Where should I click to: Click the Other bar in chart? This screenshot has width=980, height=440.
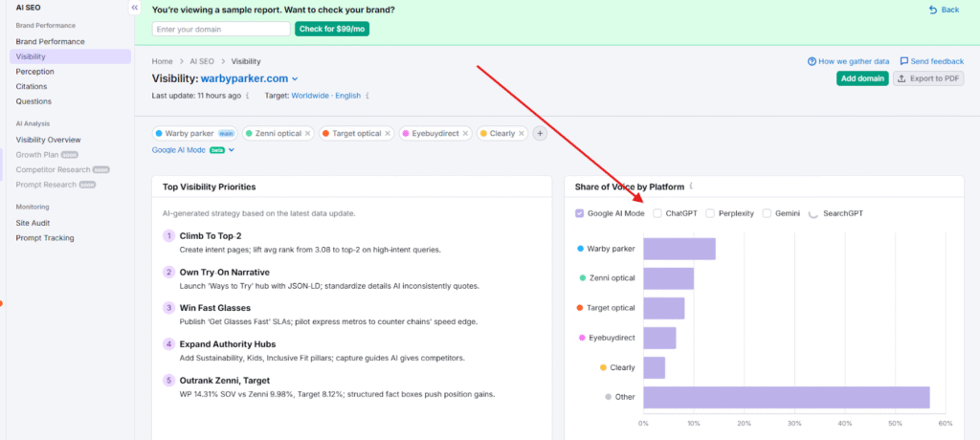point(787,398)
